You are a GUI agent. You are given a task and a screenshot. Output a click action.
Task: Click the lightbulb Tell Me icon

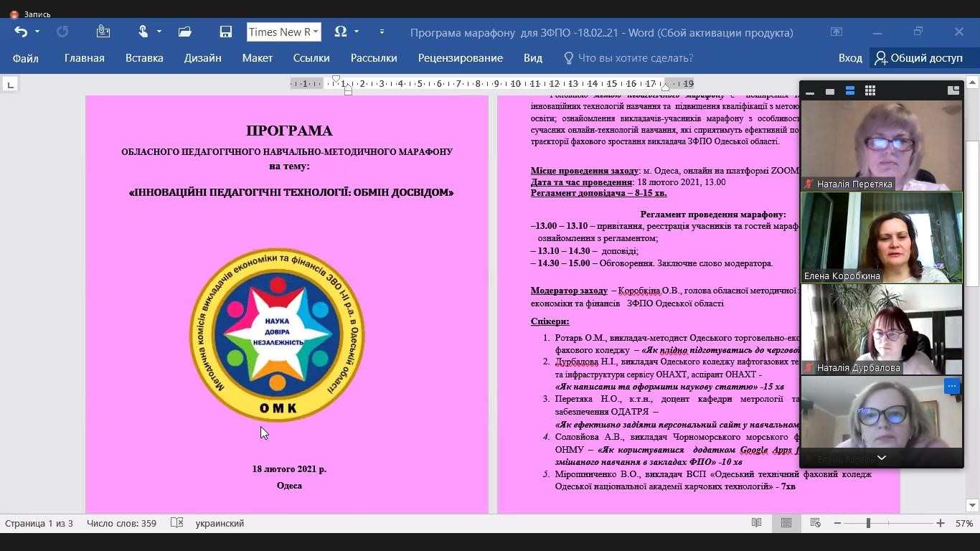point(569,58)
